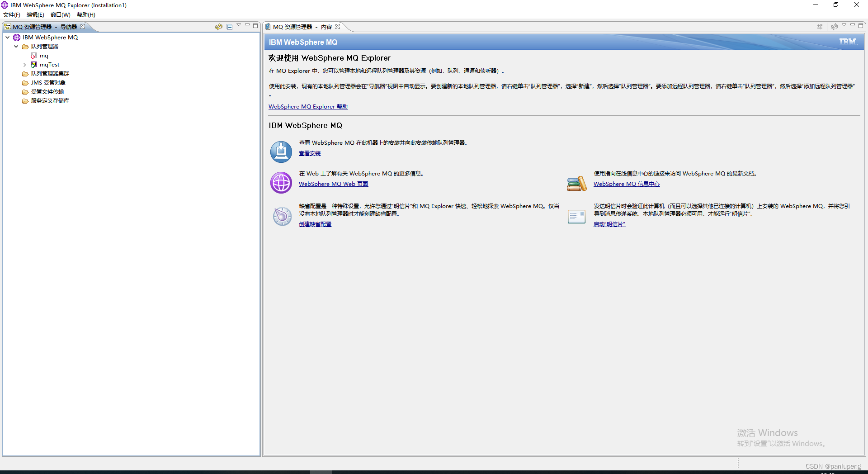Click the 查看安装 link

click(310, 153)
